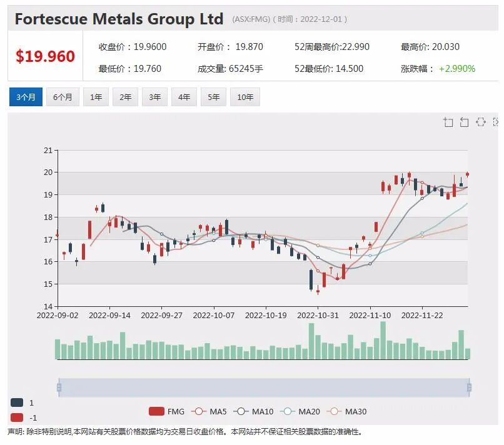504x445 pixels.
Task: Click the large $19.960 price
Action: coord(45,56)
